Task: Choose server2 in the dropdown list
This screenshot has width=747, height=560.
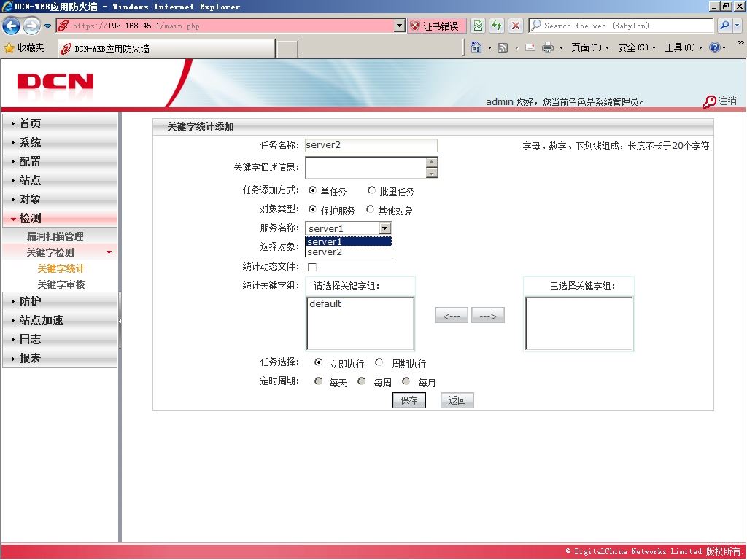Action: tap(348, 252)
